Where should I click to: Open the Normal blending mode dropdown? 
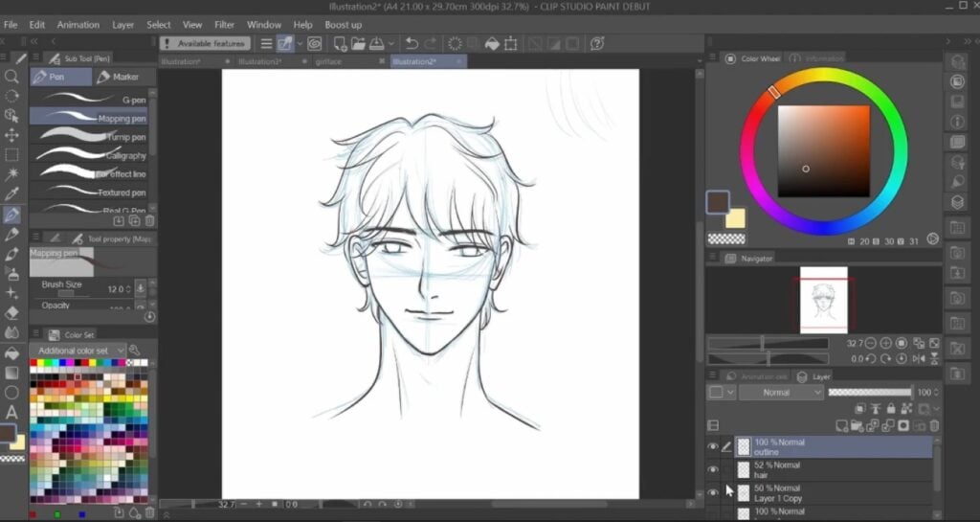pos(781,393)
